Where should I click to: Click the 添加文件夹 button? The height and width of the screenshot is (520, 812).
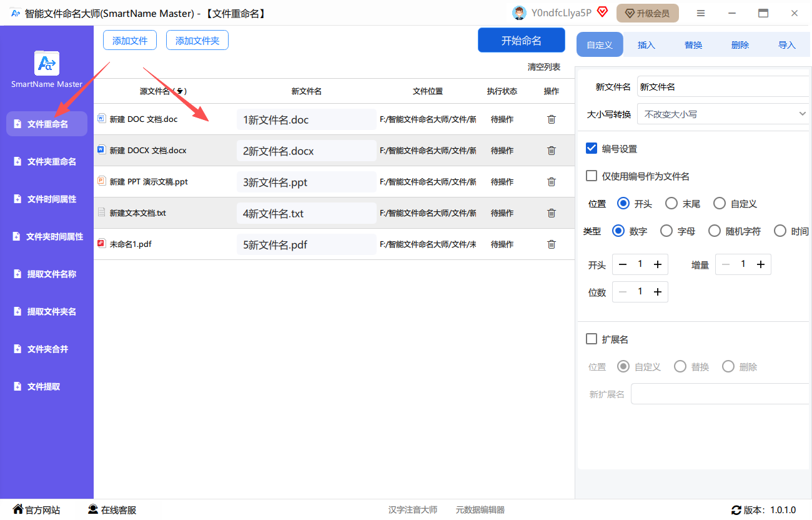(x=197, y=41)
